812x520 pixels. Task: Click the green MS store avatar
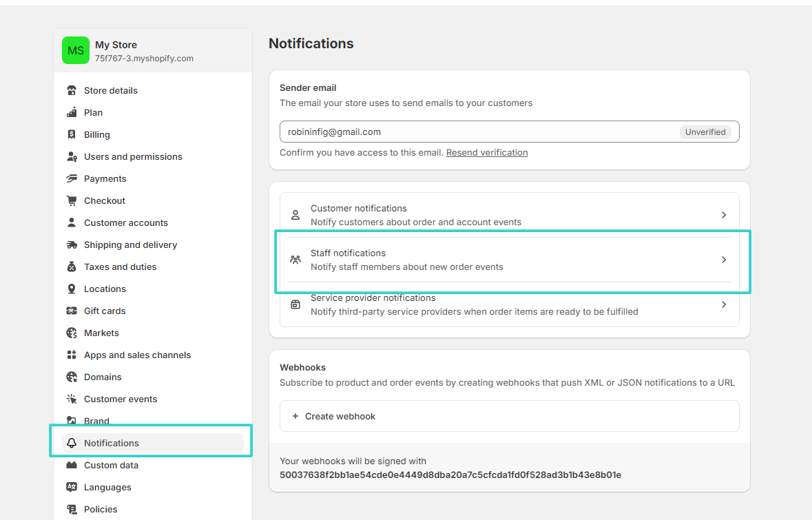(x=76, y=50)
